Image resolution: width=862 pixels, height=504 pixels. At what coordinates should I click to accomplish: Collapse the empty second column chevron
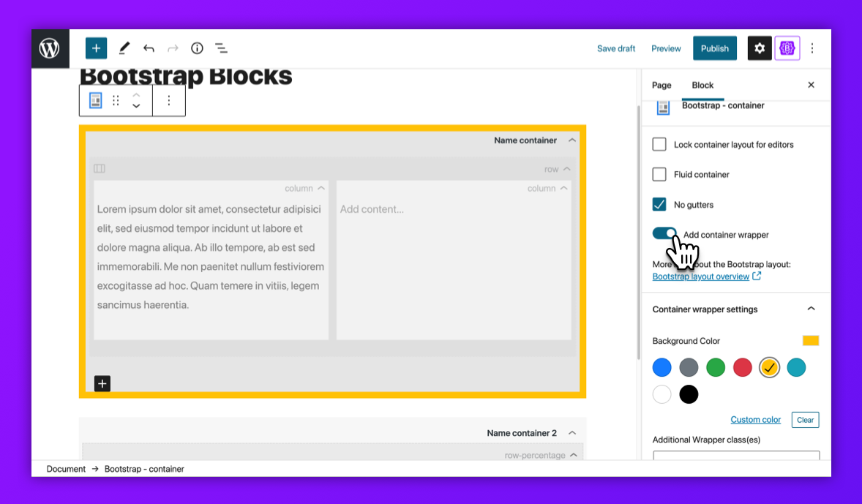click(x=563, y=188)
